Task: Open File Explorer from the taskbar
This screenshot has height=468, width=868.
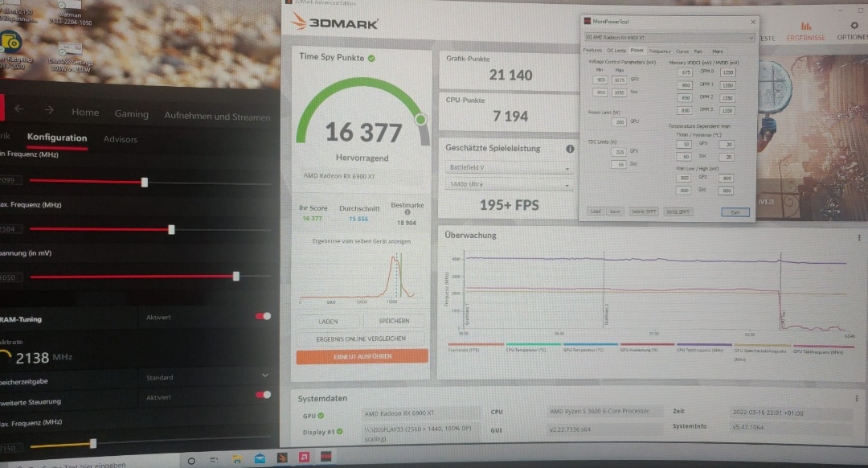Action: 236,458
